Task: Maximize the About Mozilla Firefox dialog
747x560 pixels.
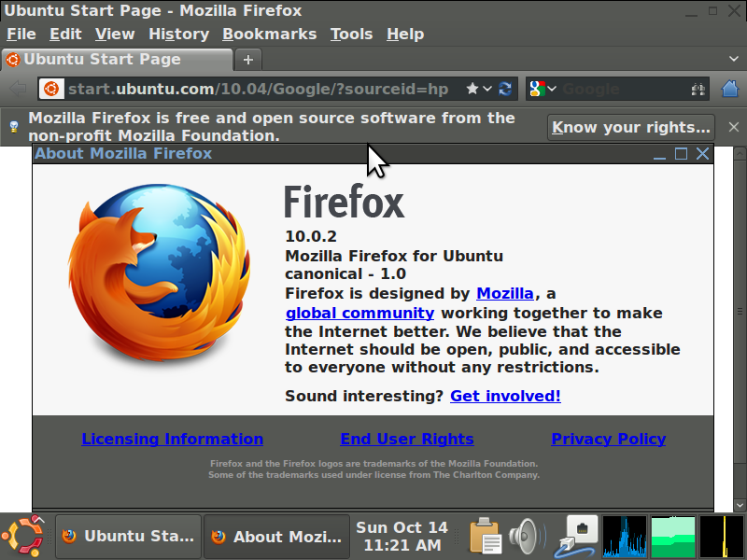Action: [x=681, y=154]
